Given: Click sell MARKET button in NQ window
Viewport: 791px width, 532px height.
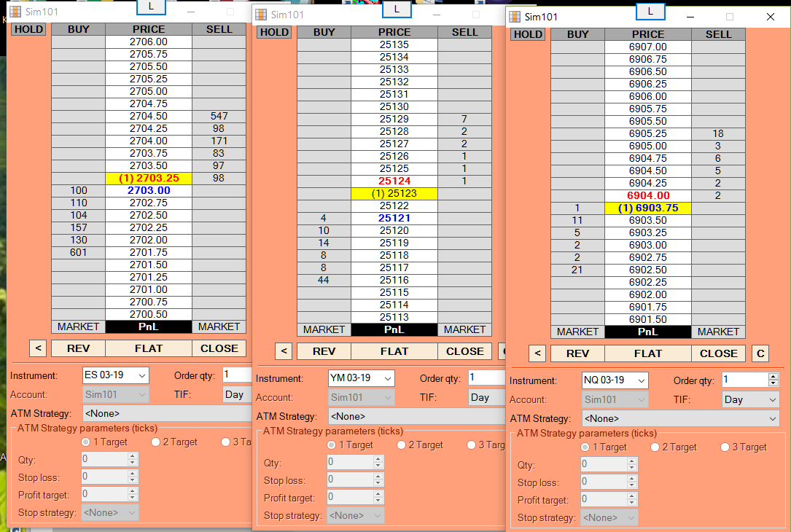Looking at the screenshot, I should click(x=718, y=332).
